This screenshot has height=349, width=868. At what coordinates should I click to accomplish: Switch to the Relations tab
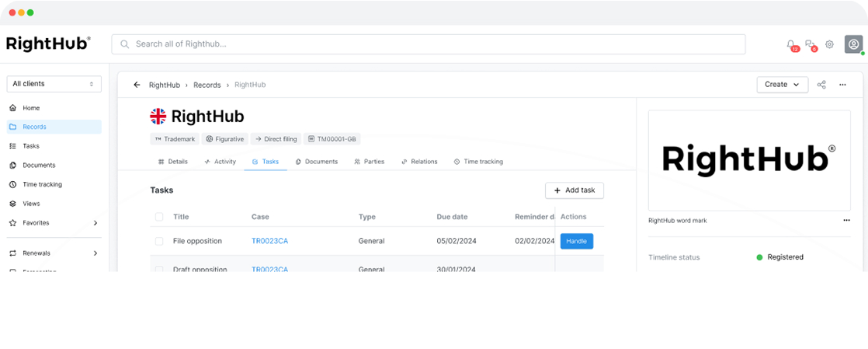click(x=419, y=162)
